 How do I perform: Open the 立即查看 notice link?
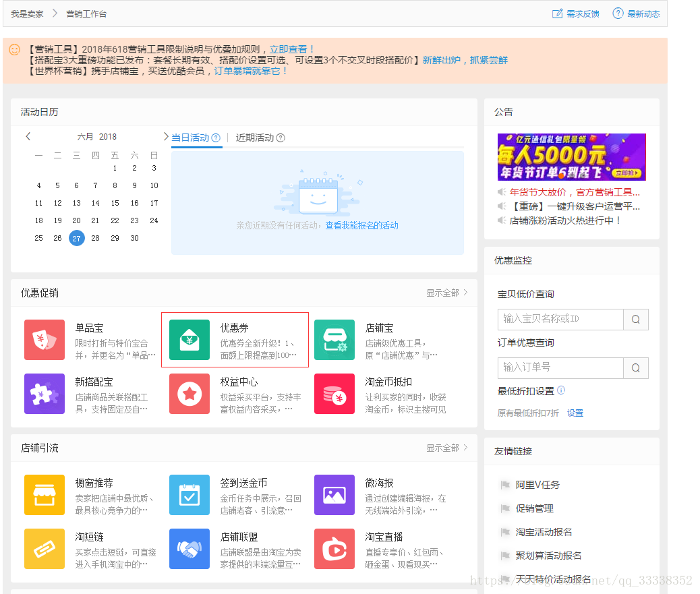click(x=293, y=49)
